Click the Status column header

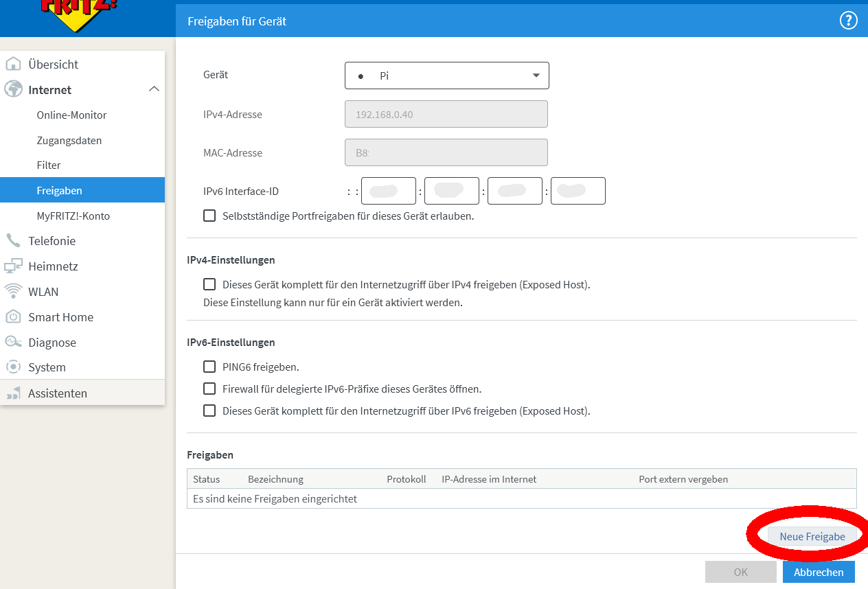click(206, 479)
